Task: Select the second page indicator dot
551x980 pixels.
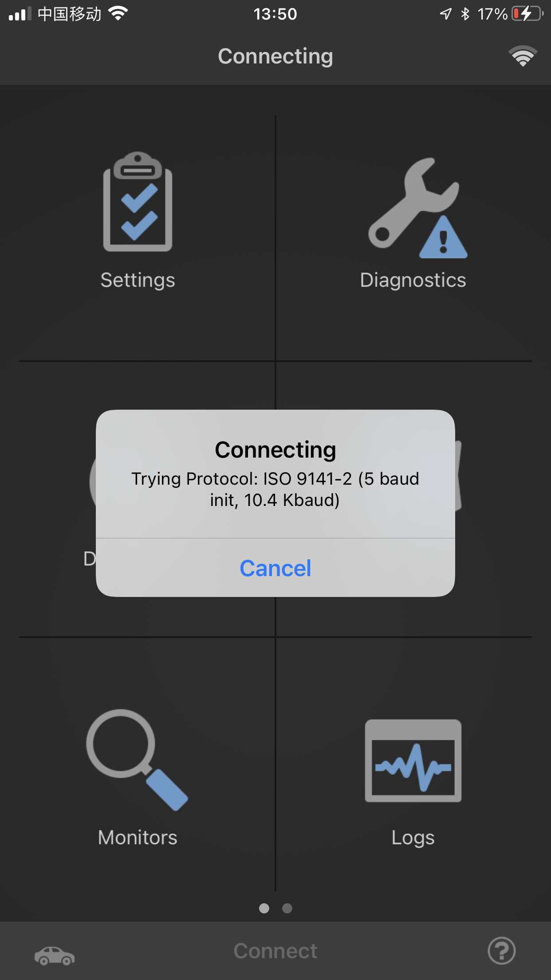Action: point(287,909)
